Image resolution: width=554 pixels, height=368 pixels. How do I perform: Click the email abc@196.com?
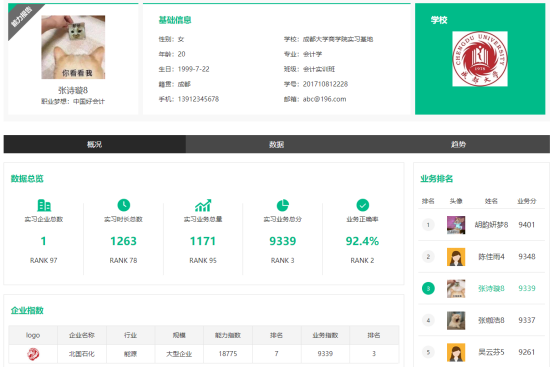[324, 99]
